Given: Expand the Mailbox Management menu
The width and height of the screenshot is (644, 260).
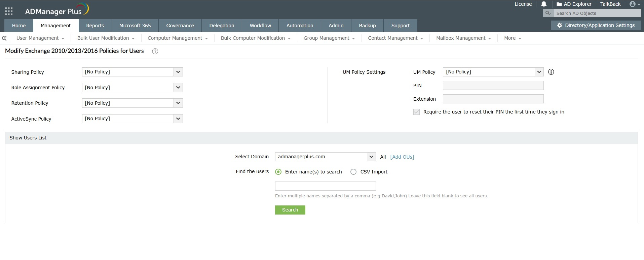Looking at the screenshot, I should point(464,38).
